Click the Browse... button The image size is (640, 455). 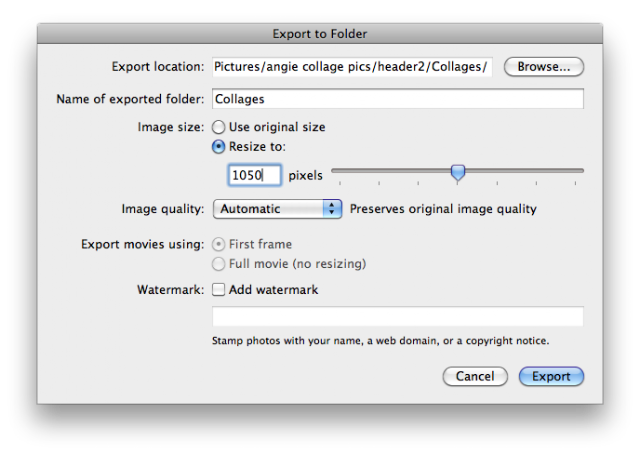click(544, 67)
